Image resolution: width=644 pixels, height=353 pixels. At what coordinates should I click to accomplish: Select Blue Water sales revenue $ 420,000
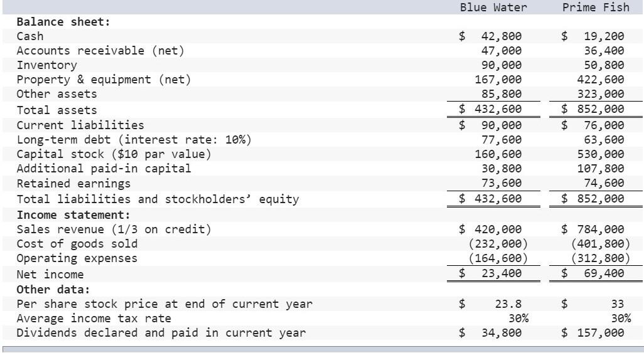[x=490, y=229]
